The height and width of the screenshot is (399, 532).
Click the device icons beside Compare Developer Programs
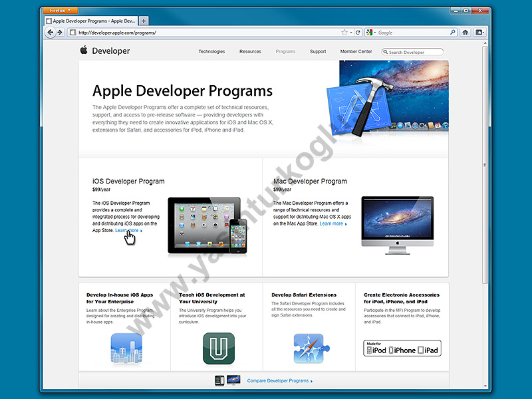coord(227,380)
